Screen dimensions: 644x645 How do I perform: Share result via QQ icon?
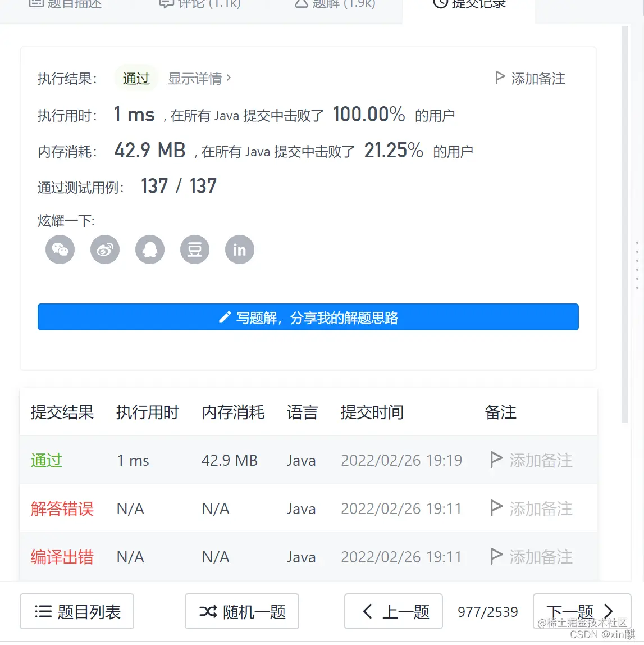(149, 249)
